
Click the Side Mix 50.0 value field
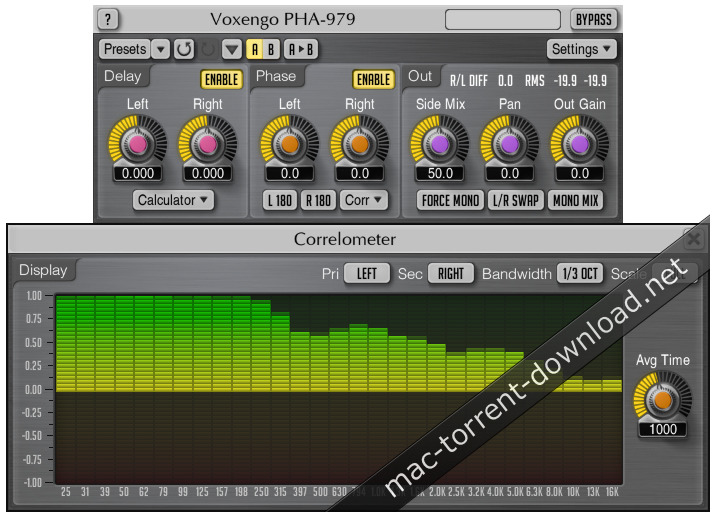[x=440, y=174]
